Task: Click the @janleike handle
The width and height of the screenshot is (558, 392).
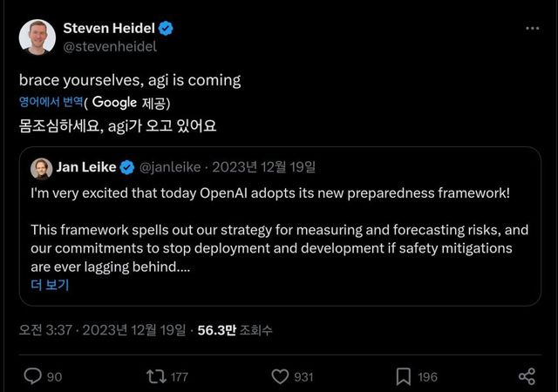Action: point(169,166)
